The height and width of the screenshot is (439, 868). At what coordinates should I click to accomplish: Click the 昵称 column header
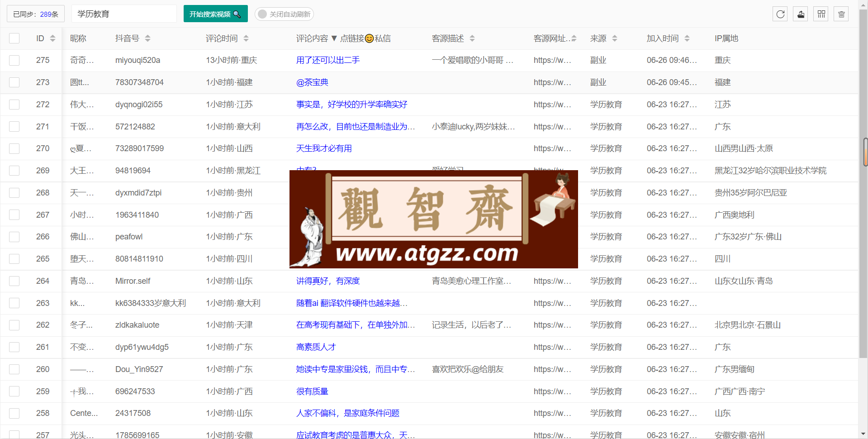coord(78,38)
